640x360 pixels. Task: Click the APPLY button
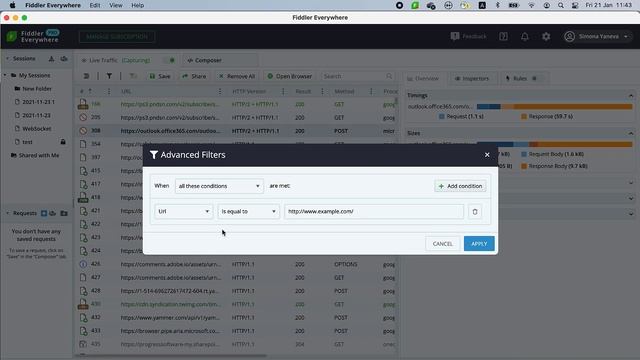pyautogui.click(x=479, y=244)
